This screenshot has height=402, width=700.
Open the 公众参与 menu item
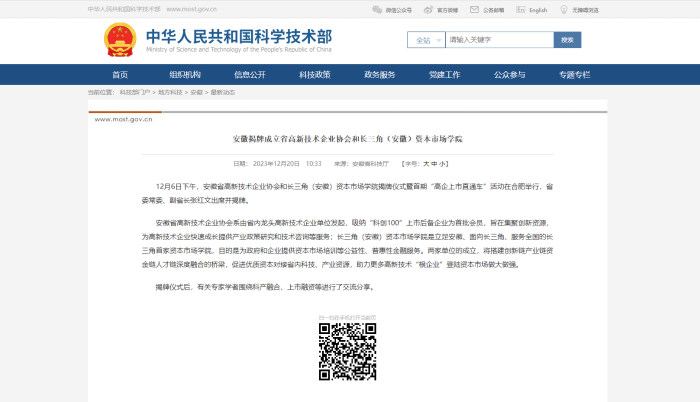509,75
